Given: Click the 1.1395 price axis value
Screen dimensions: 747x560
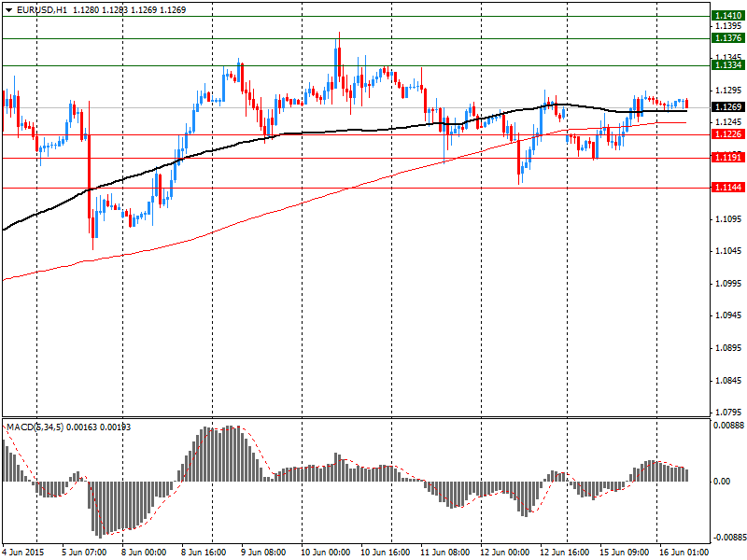Looking at the screenshot, I should (729, 26).
